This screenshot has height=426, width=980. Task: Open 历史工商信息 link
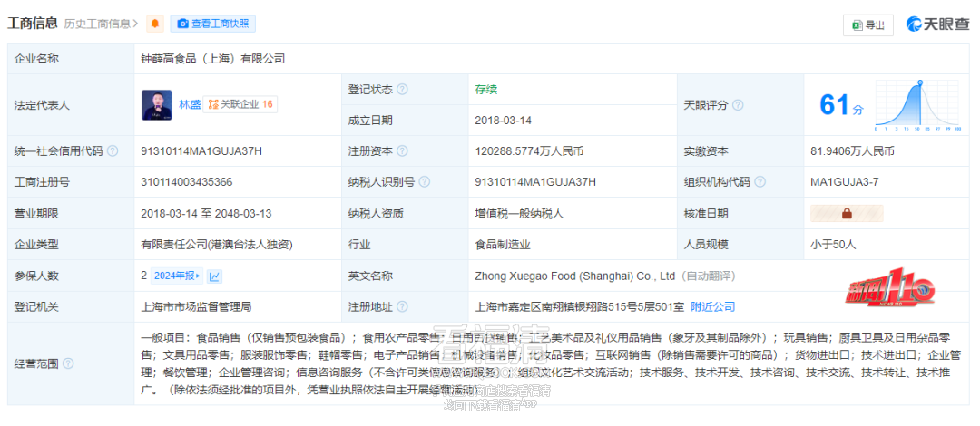(x=102, y=24)
